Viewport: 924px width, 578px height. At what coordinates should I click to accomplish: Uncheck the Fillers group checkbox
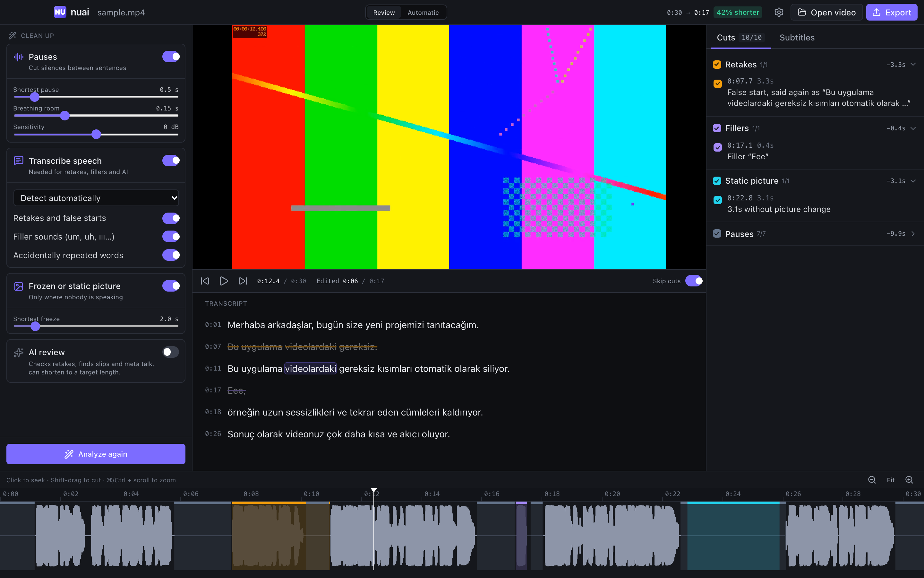coord(717,128)
